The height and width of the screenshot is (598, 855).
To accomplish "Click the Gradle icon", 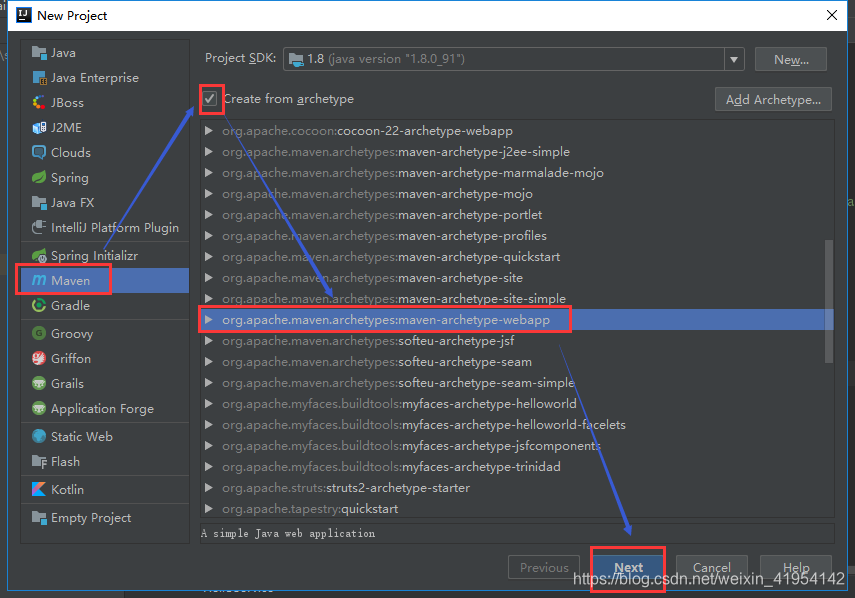I will [x=39, y=305].
